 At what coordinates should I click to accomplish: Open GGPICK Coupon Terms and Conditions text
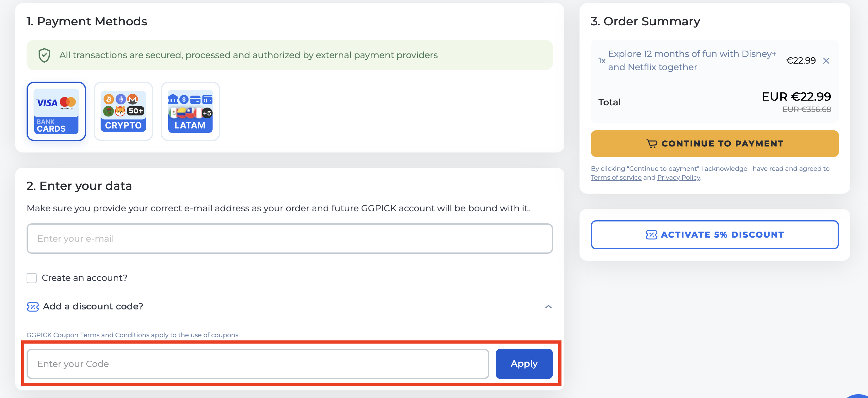click(x=132, y=335)
